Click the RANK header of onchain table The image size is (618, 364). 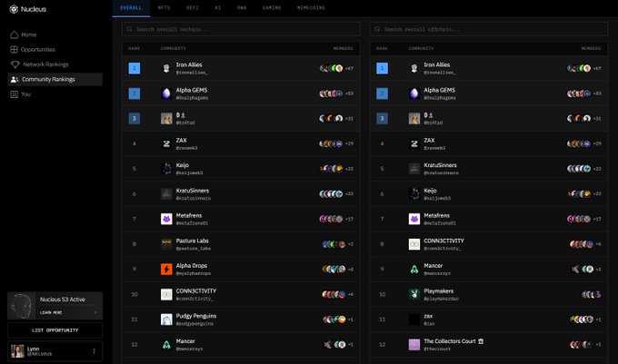click(134, 48)
